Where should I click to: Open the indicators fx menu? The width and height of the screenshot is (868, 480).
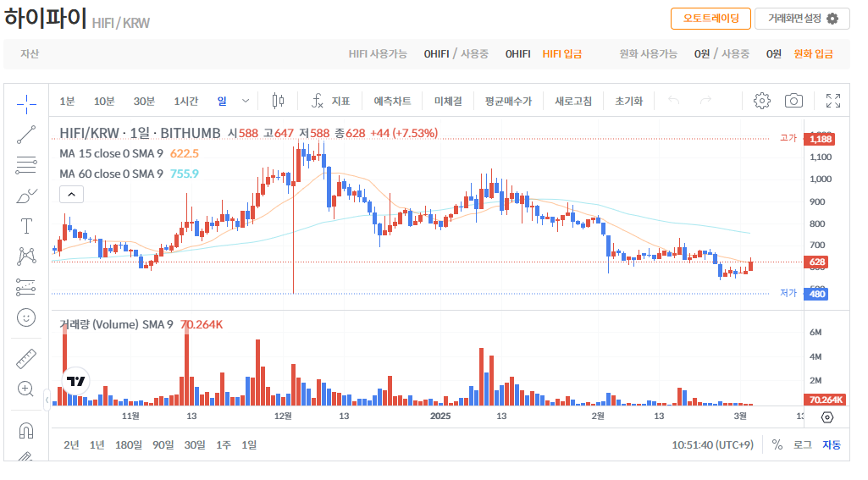(x=318, y=101)
